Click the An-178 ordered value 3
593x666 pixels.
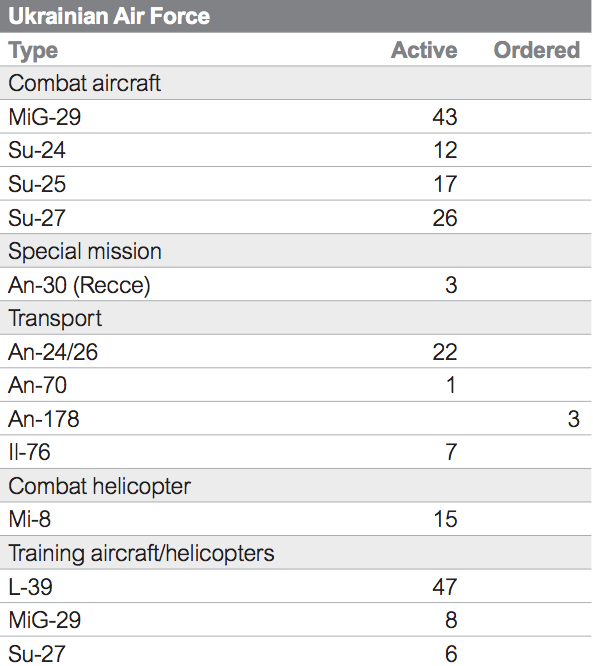pyautogui.click(x=573, y=419)
